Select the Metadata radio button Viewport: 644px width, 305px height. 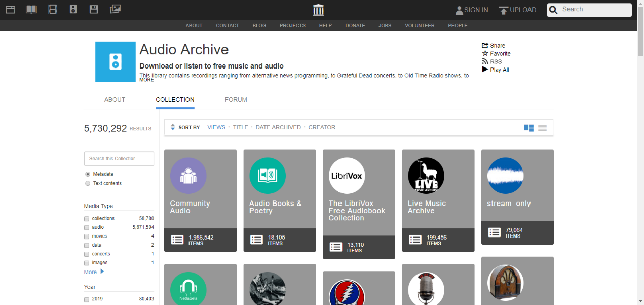click(88, 174)
